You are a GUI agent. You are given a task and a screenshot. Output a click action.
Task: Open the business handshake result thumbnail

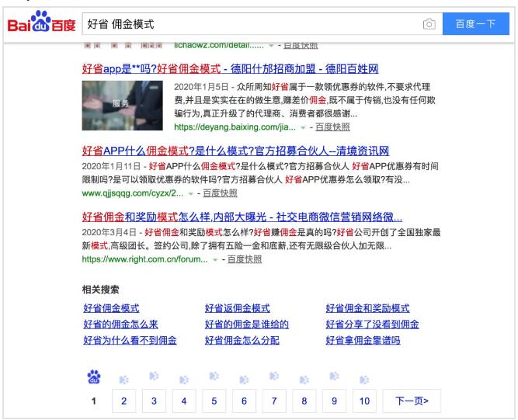pyautogui.click(x=123, y=106)
